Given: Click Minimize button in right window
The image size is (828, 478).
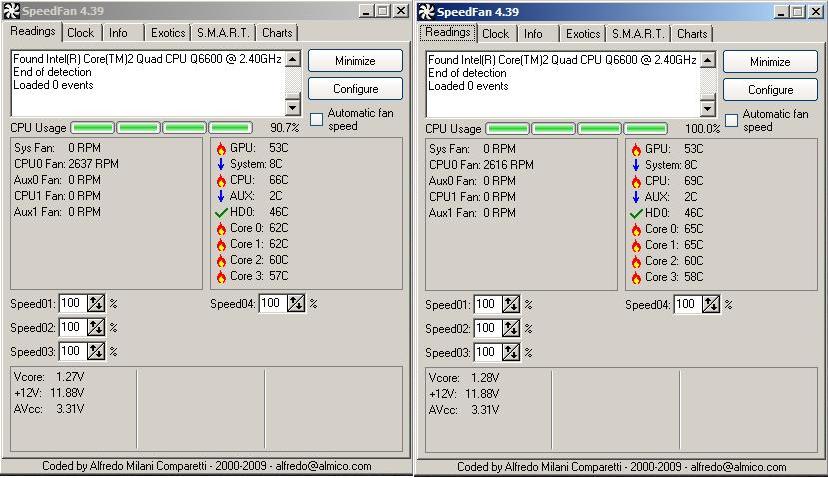Looking at the screenshot, I should 770,62.
